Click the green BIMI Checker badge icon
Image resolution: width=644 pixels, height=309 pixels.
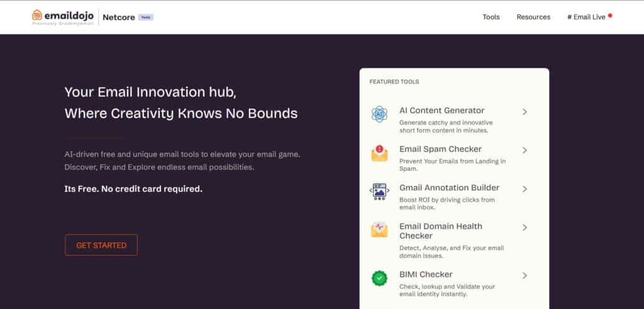pos(379,278)
